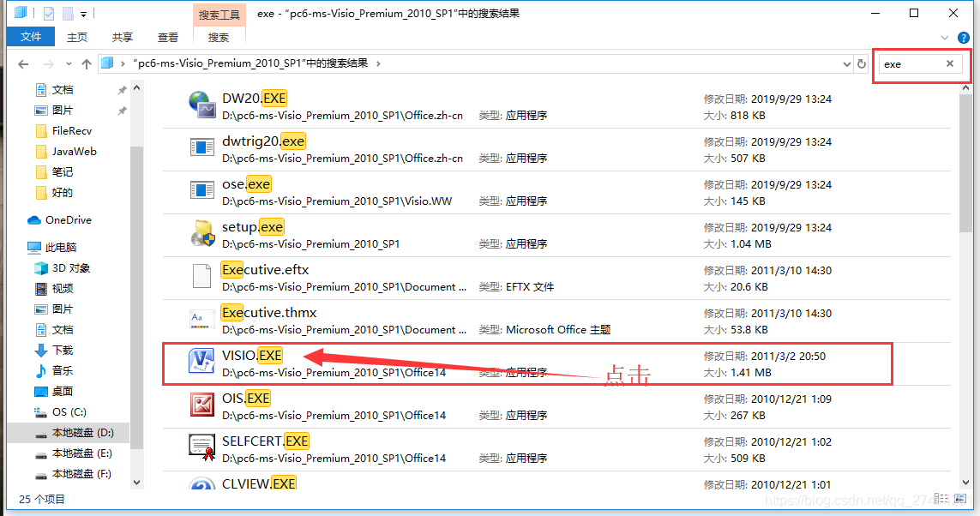Select the ose.exe file icon
The width and height of the screenshot is (980, 516).
point(201,190)
